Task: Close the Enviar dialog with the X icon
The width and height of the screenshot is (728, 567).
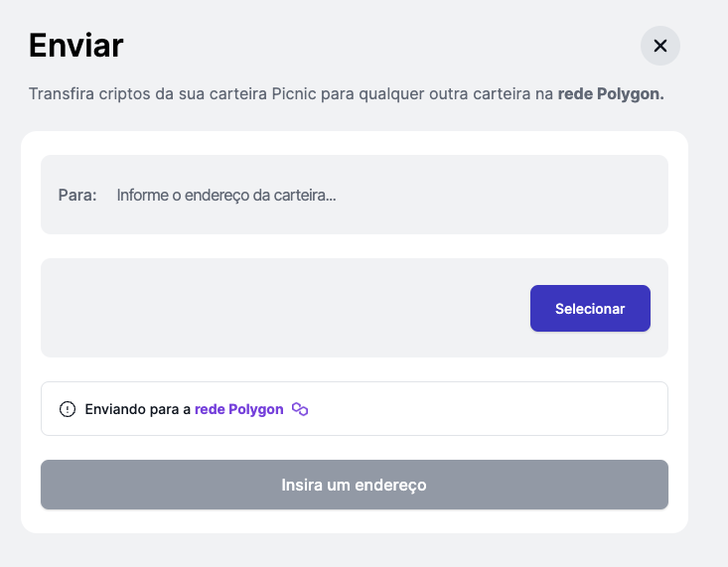Action: coord(660,46)
